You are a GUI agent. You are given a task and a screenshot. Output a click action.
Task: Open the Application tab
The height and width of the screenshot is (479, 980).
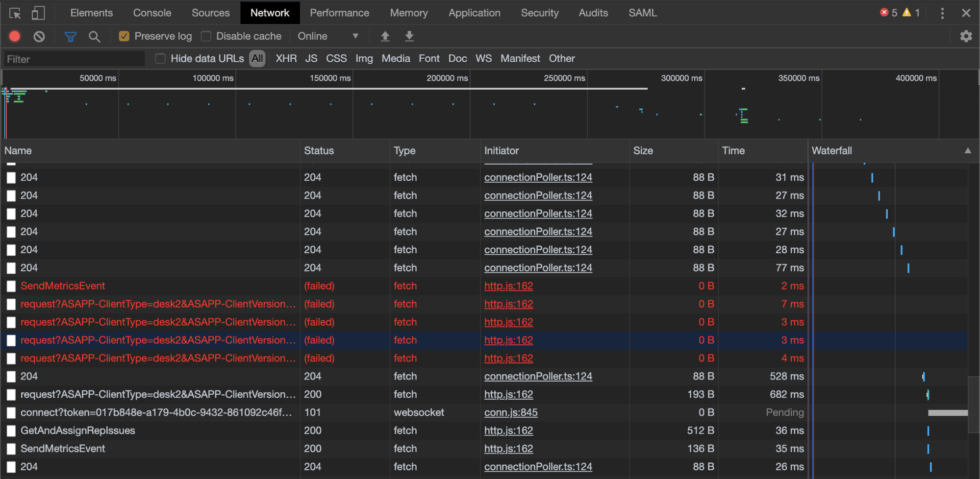pos(474,13)
